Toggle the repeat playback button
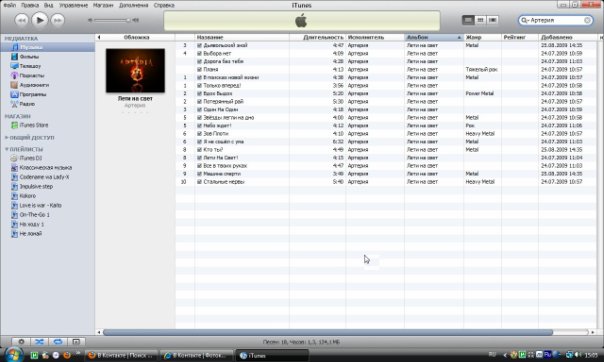Screen dimensions: 604x362 click(58, 342)
